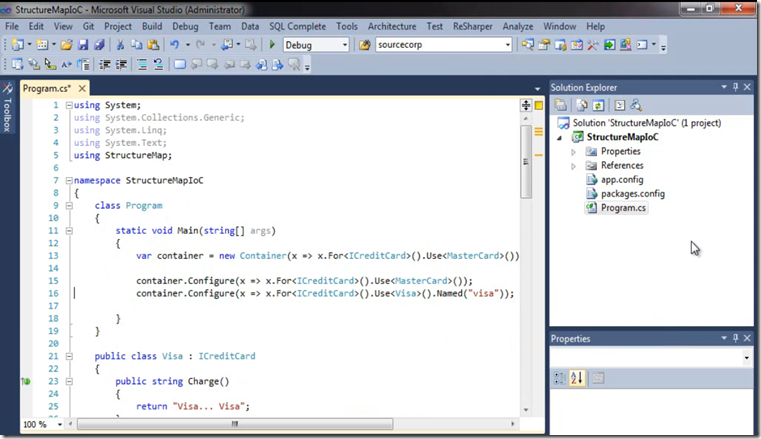Click the Find in Files icon beside sourcecorp box
Screen dimensions: 761x439
[364, 45]
